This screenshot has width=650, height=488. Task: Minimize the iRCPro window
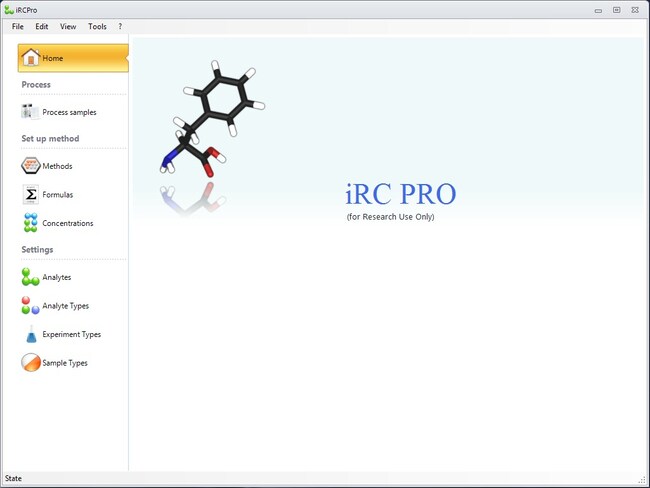tap(599, 9)
